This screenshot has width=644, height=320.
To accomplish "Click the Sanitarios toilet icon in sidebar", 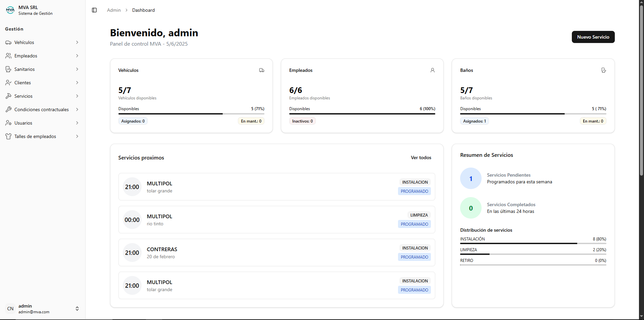I will click(8, 69).
